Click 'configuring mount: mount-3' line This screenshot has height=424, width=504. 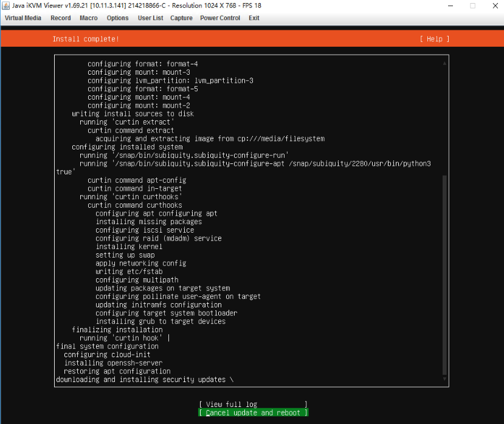coord(139,72)
